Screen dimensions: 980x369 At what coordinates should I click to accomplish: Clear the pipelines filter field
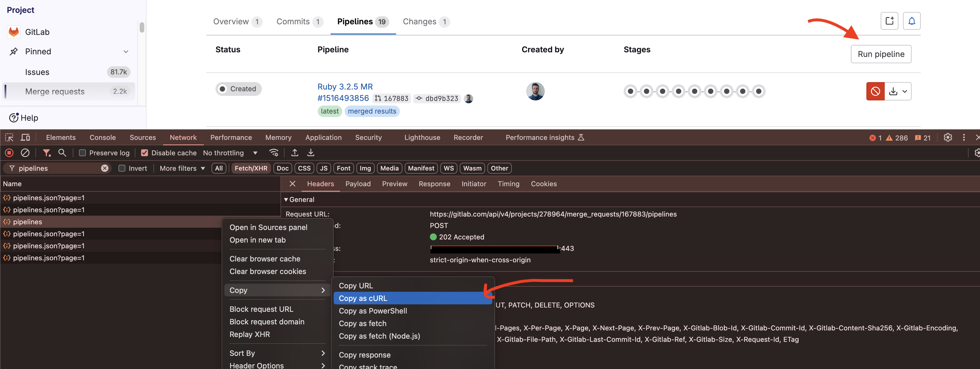coord(105,168)
